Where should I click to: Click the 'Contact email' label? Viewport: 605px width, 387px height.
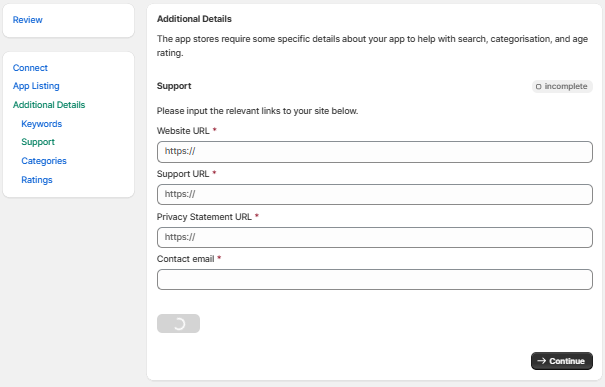[186, 259]
